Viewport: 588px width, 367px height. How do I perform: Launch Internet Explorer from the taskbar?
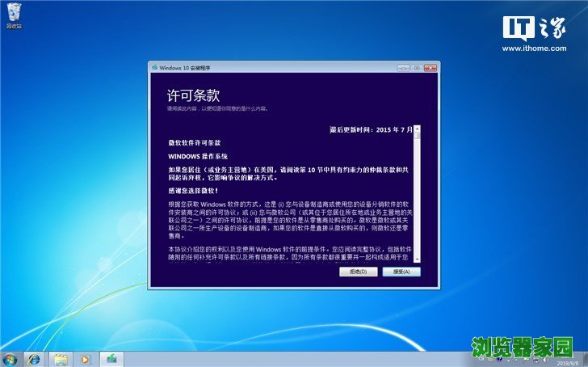tap(34, 358)
